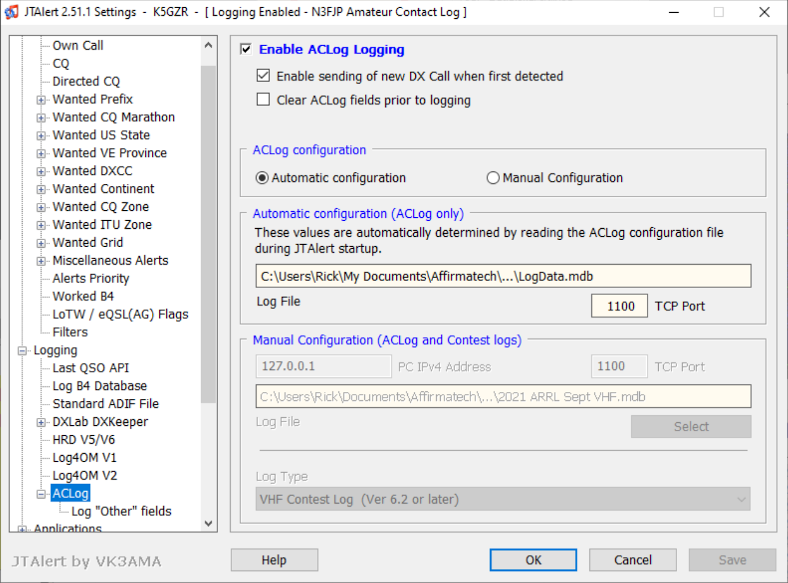Check Clear ACLog fields prior to logging
Viewport: 788px width, 583px height.
[263, 100]
